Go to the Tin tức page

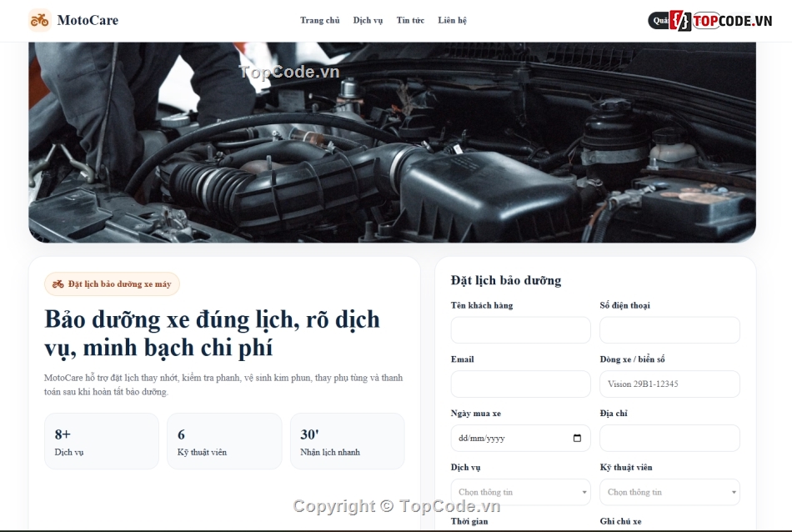pyautogui.click(x=410, y=20)
